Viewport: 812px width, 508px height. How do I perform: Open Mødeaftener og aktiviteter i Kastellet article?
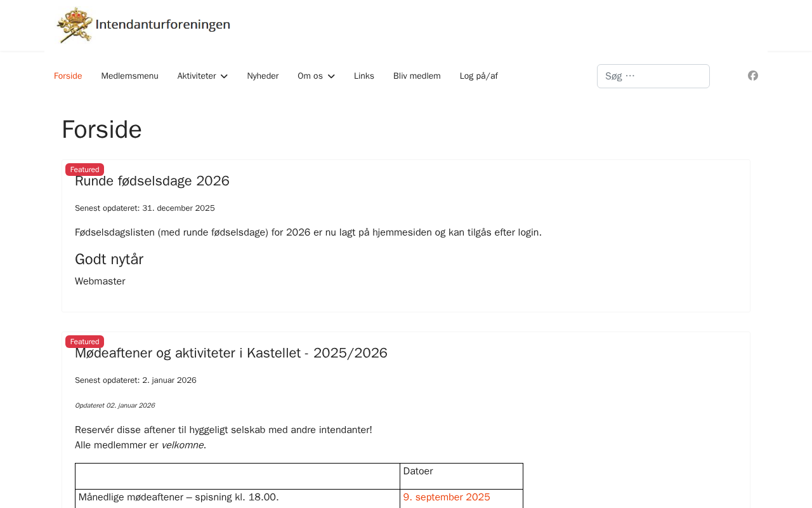231,353
